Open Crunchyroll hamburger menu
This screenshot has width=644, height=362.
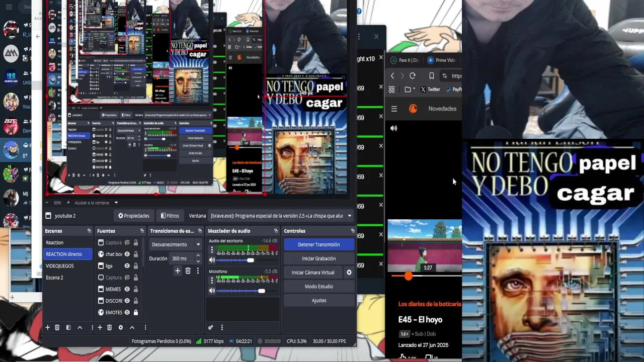(x=394, y=109)
